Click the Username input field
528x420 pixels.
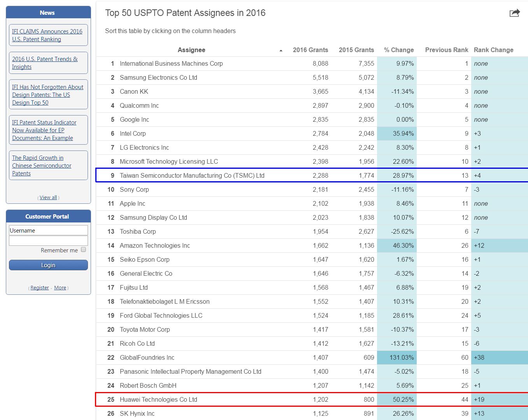(48, 230)
